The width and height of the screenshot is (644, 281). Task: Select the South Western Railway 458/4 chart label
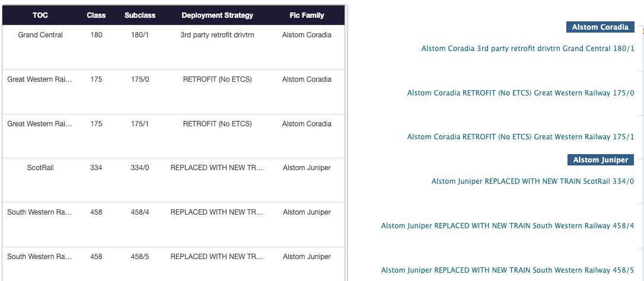(507, 226)
